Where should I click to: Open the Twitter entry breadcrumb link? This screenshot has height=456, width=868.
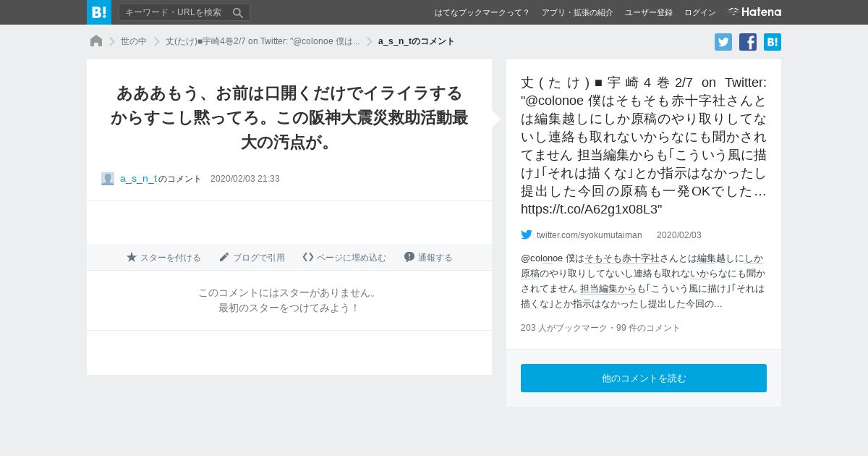click(263, 41)
